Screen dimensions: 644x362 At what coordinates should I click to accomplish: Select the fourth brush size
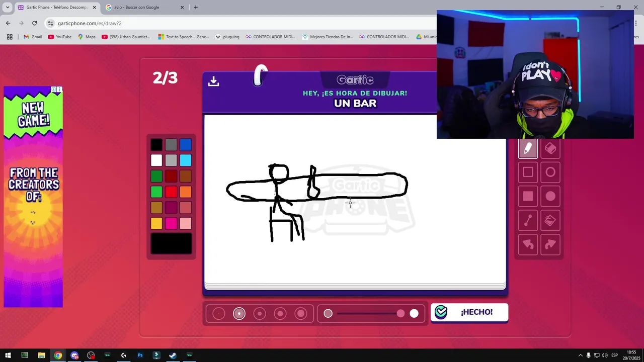point(280,314)
